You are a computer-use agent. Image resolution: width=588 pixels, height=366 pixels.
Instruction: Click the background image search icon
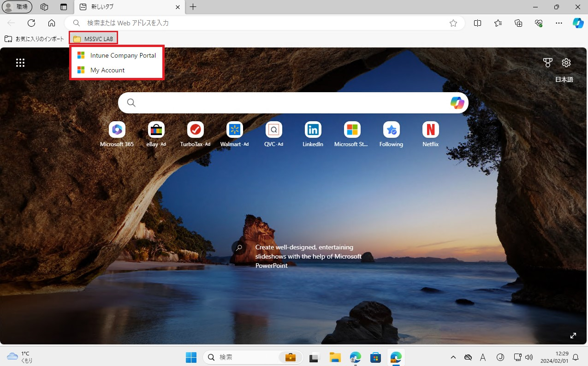click(239, 248)
